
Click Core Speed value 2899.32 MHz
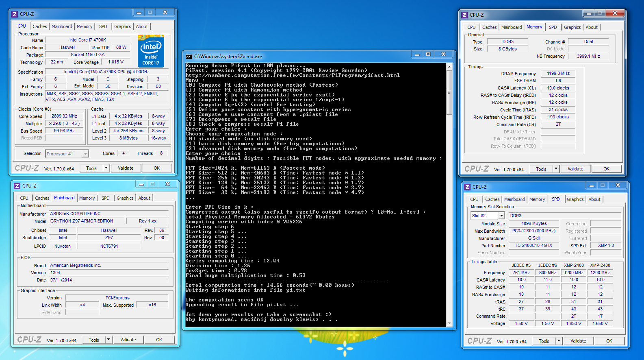click(x=65, y=116)
